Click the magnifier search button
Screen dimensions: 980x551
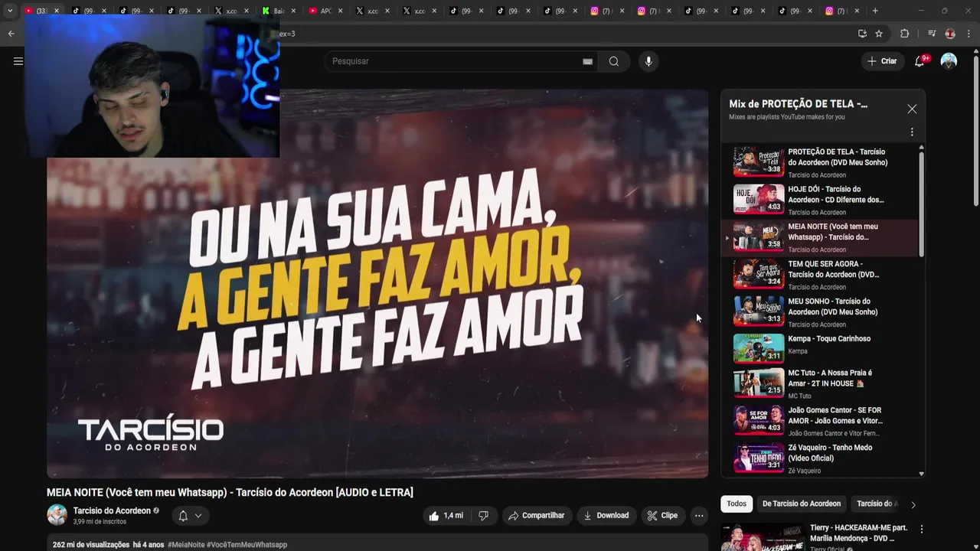click(x=614, y=61)
